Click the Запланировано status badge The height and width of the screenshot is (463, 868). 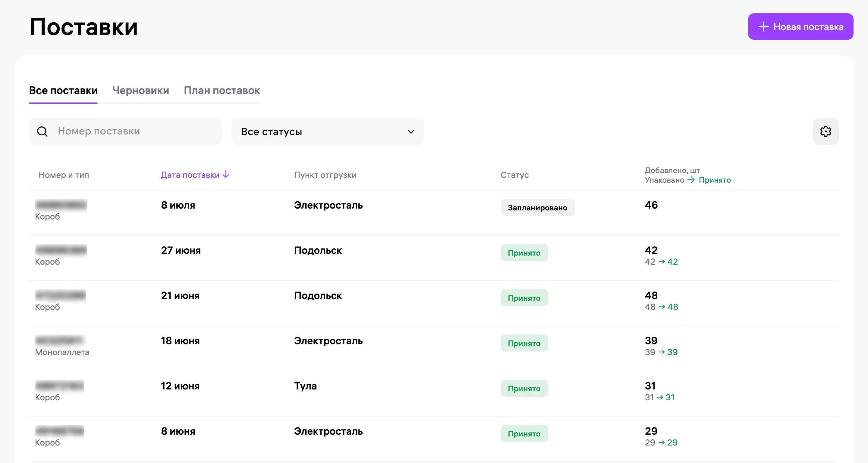pos(537,208)
